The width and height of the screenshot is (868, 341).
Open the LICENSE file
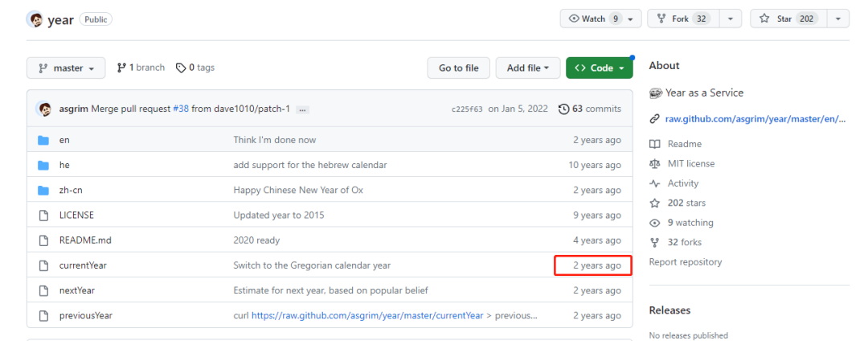pos(76,216)
